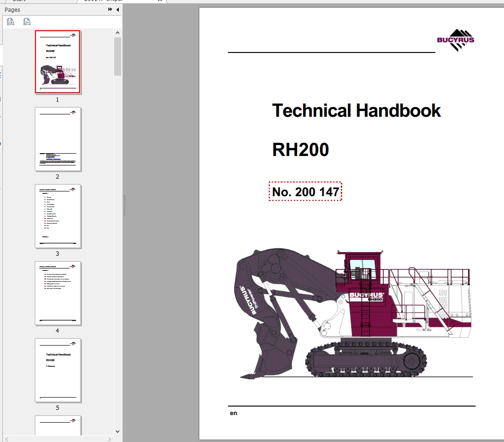Select the page 4 thumbnail
504x442 pixels.
pyautogui.click(x=58, y=293)
